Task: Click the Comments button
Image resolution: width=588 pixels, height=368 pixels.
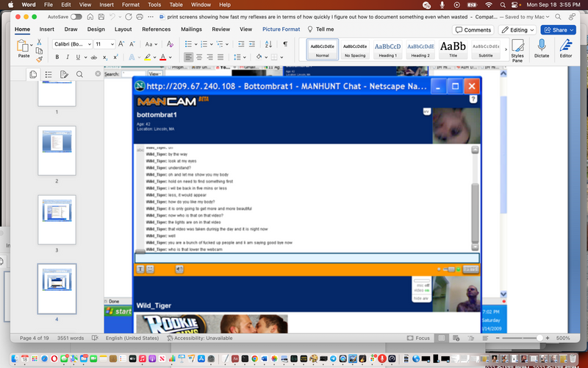Action: 473,30
